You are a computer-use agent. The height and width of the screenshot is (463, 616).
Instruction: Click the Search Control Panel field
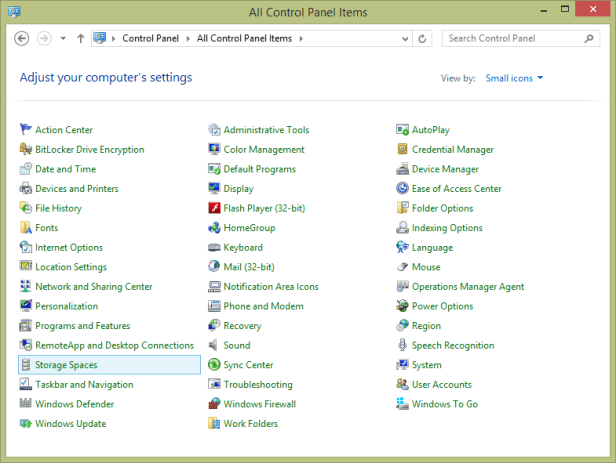coord(515,38)
